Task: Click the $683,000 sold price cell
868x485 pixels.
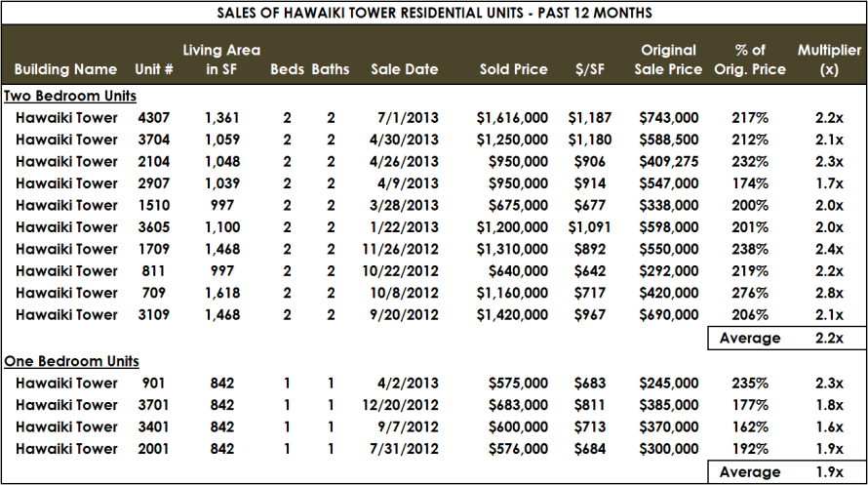Action: tap(516, 405)
